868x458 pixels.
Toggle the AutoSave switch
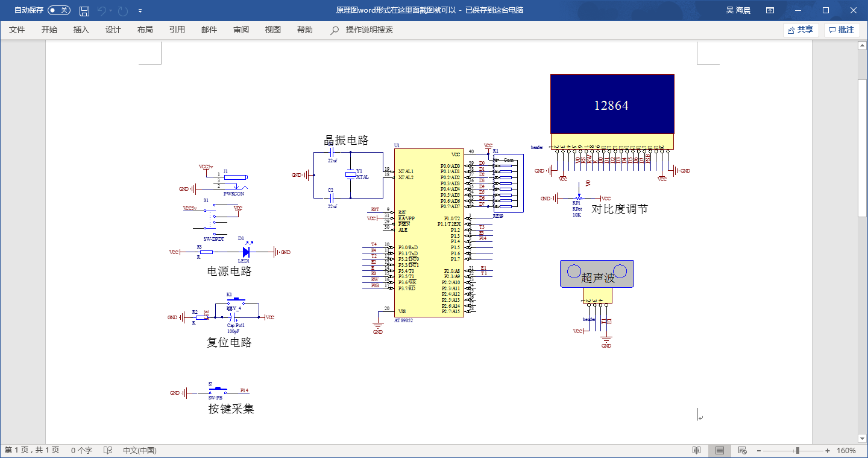click(x=59, y=10)
